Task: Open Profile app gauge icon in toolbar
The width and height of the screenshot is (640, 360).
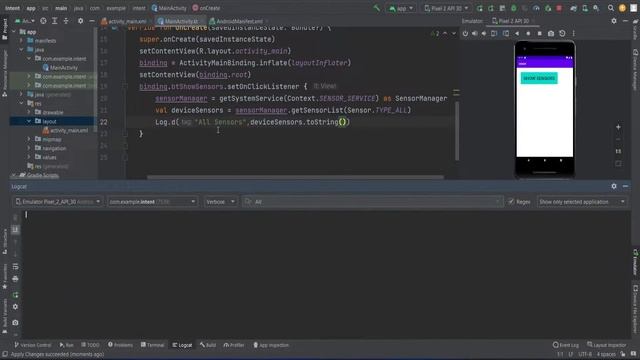Action: 536,8
